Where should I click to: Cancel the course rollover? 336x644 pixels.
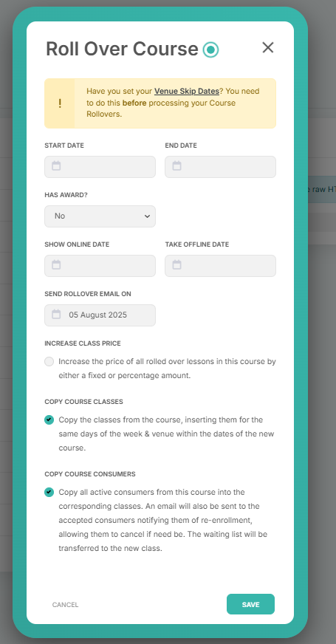[x=65, y=605]
